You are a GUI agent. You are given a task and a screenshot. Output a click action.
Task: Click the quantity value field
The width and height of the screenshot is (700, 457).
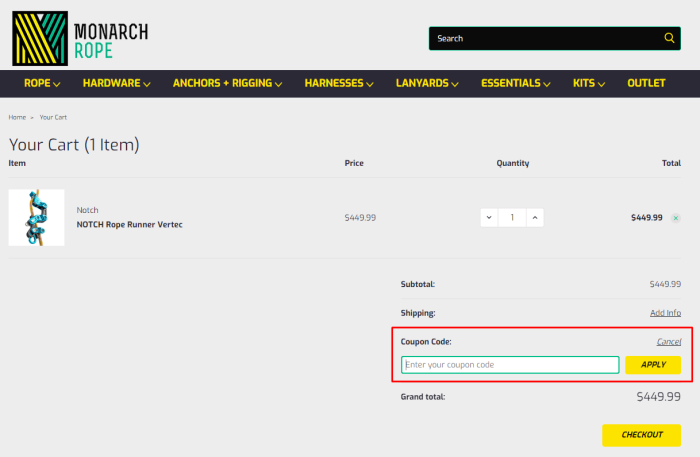(512, 218)
